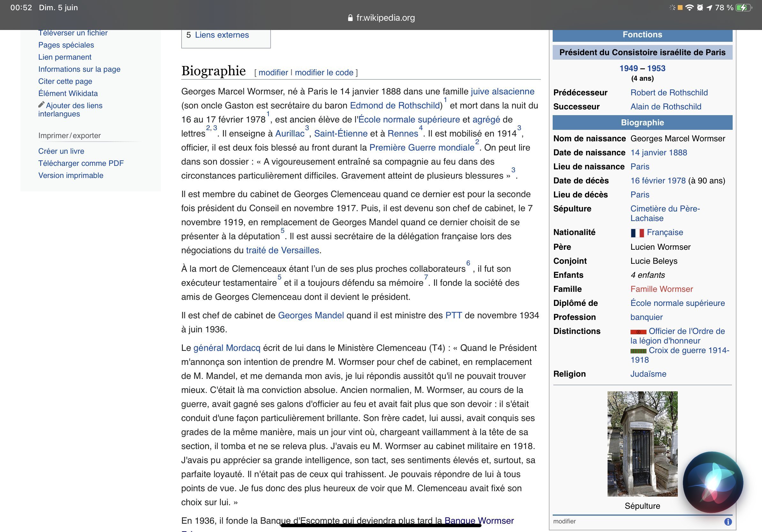Click modifier link at infobox bottom
The width and height of the screenshot is (762, 532).
[x=564, y=521]
